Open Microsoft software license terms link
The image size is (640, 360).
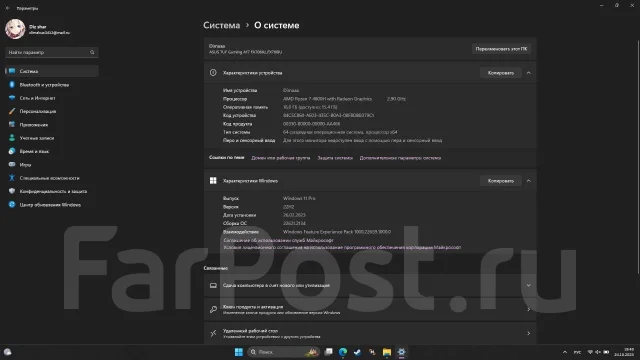[x=342, y=247]
